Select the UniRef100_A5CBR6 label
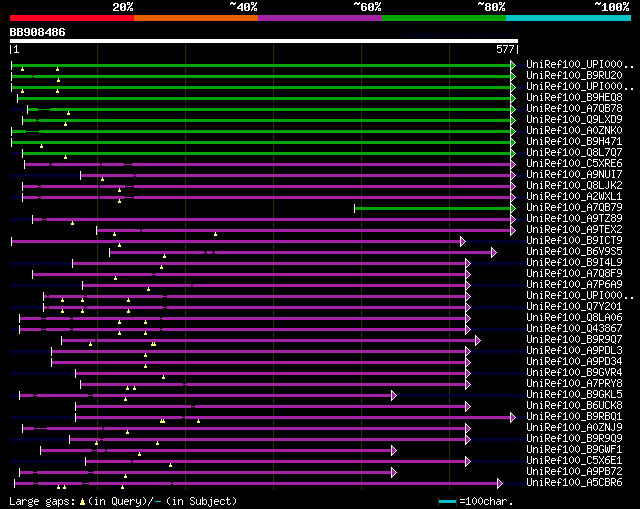Image resolution: width=640 pixels, height=509 pixels. (x=574, y=483)
